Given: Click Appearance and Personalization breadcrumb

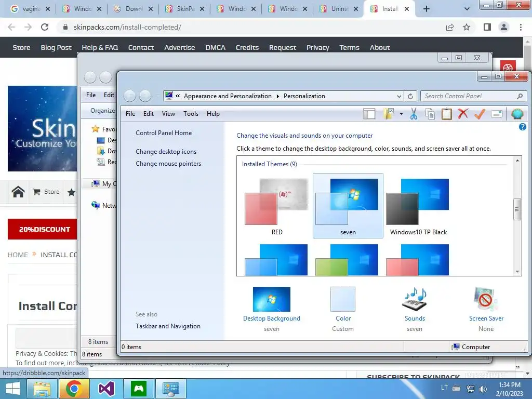Looking at the screenshot, I should tap(228, 96).
